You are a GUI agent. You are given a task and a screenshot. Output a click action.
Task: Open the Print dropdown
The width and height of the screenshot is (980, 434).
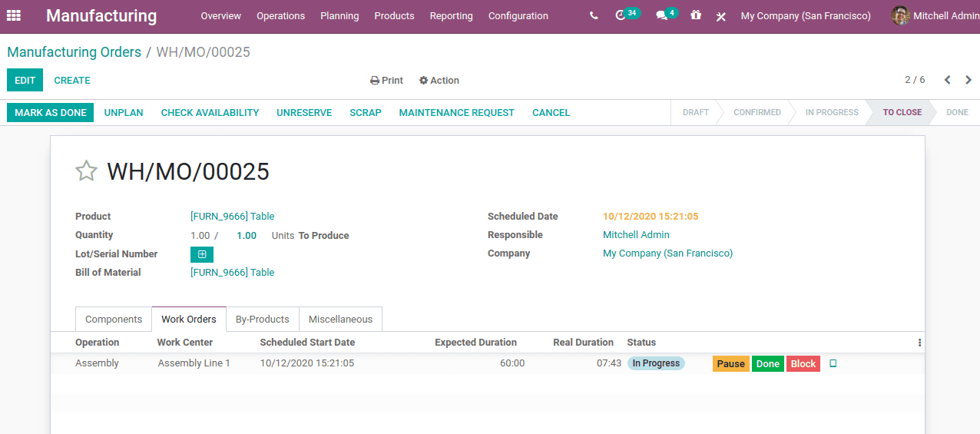[386, 81]
